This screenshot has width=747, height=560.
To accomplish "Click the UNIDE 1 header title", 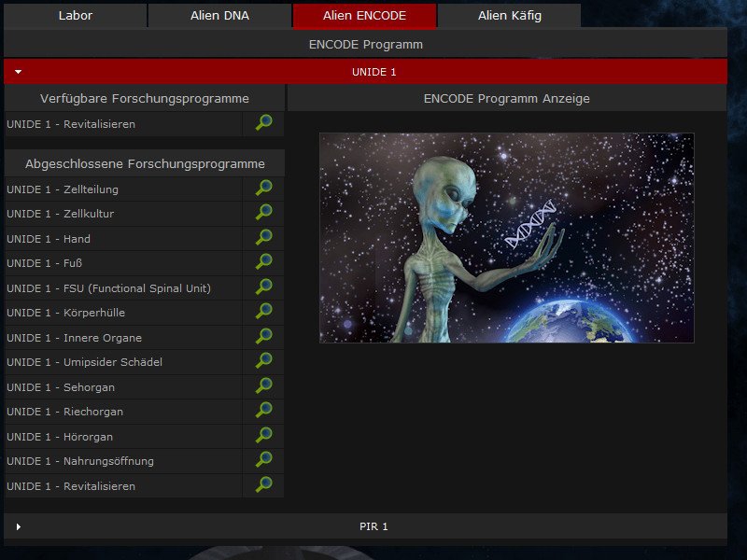I will [374, 72].
